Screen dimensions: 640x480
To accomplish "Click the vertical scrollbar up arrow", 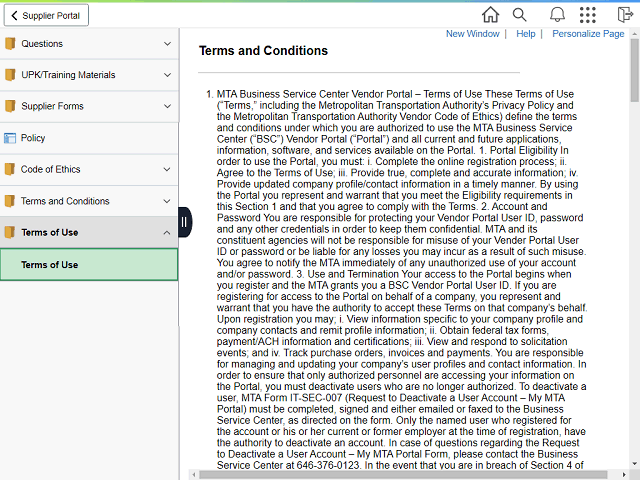I will (635, 33).
